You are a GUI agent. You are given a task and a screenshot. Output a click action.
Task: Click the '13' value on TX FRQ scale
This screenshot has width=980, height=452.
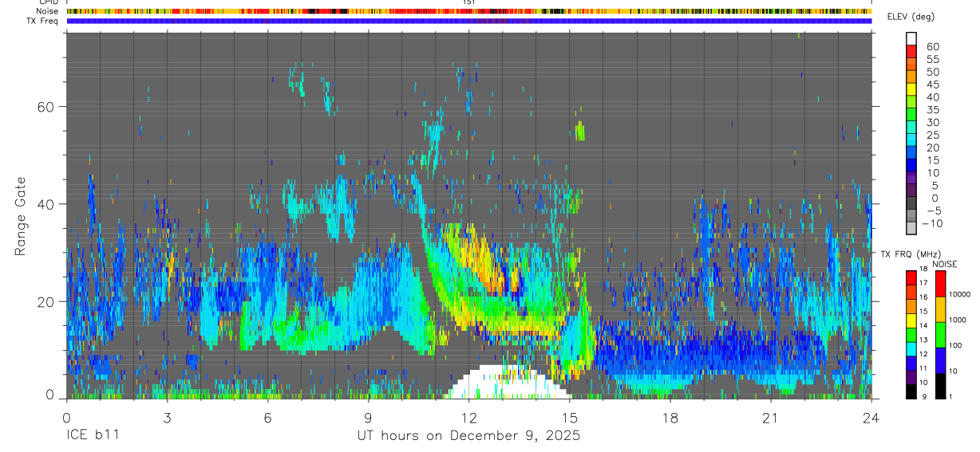click(923, 340)
